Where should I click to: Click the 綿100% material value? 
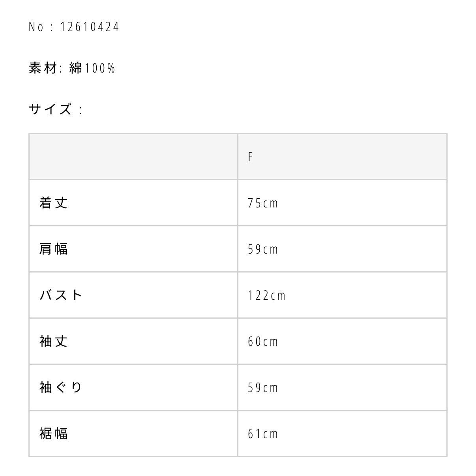pos(92,68)
